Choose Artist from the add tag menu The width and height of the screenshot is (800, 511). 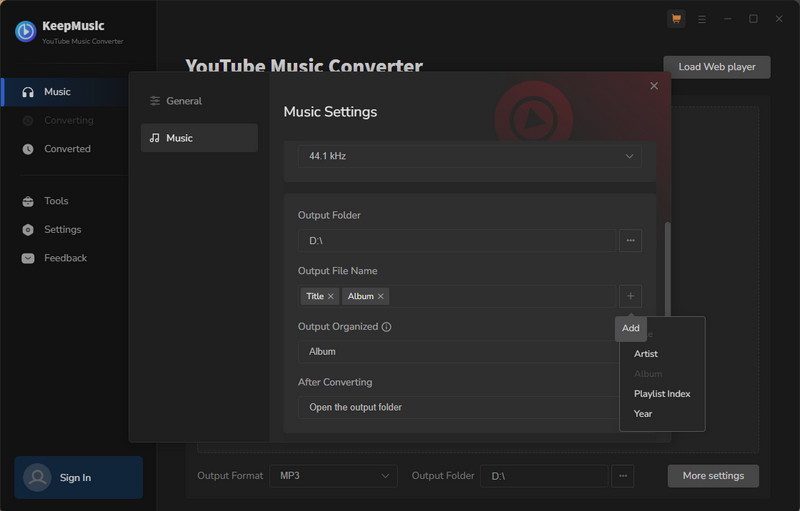click(x=662, y=354)
